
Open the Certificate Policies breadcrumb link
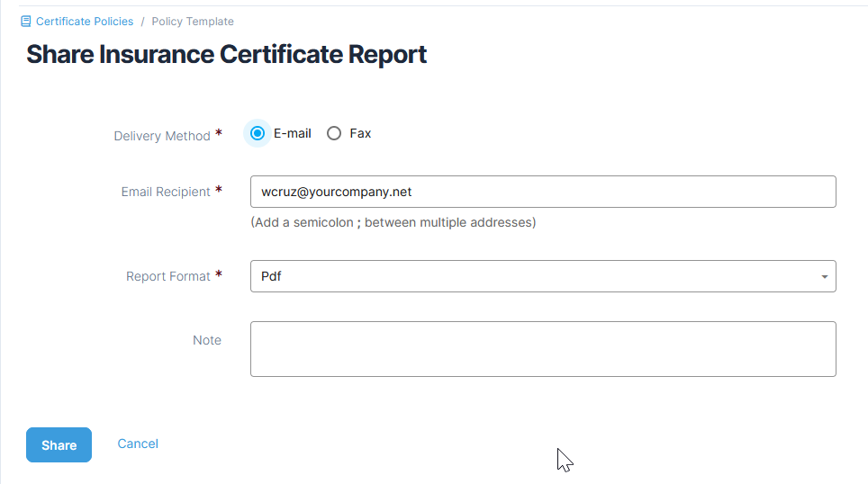(x=84, y=22)
